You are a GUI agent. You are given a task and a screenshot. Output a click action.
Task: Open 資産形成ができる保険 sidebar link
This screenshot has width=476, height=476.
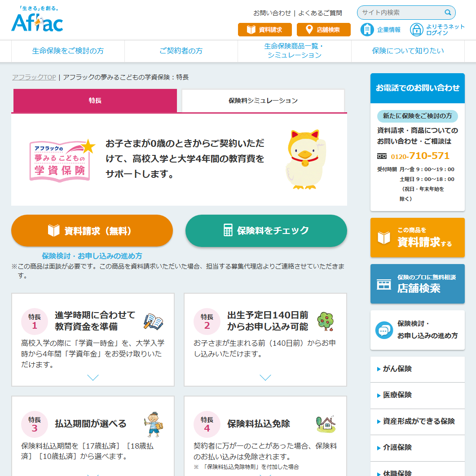tap(418, 422)
